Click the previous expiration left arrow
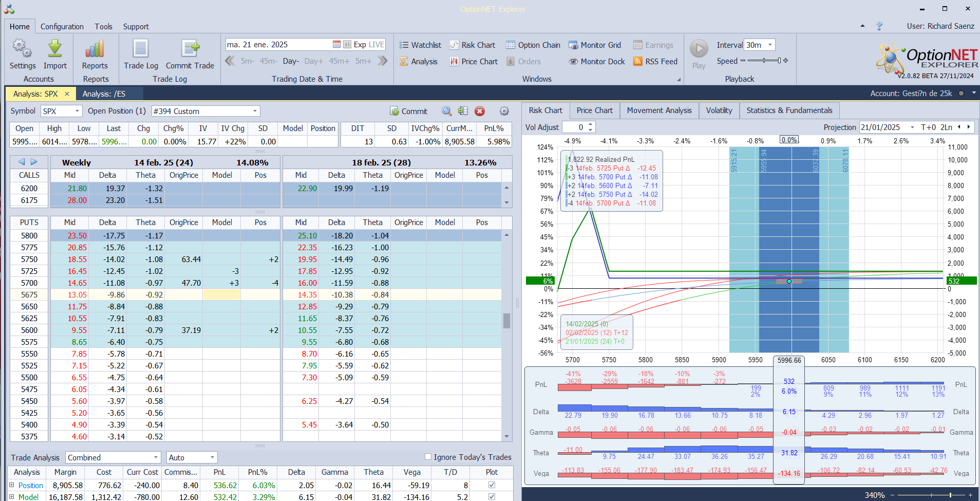Screen dimensions: 980x501 point(22,162)
